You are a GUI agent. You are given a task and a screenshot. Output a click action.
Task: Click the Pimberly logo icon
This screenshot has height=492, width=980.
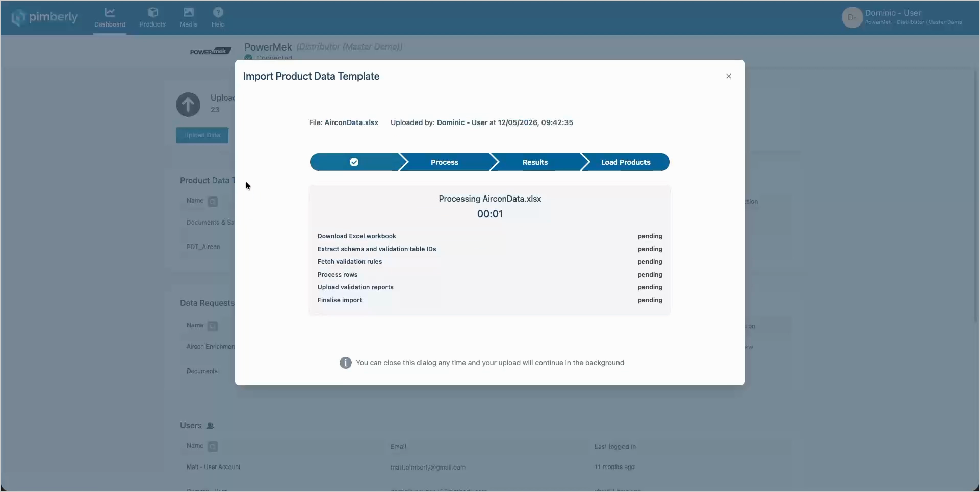(x=18, y=18)
